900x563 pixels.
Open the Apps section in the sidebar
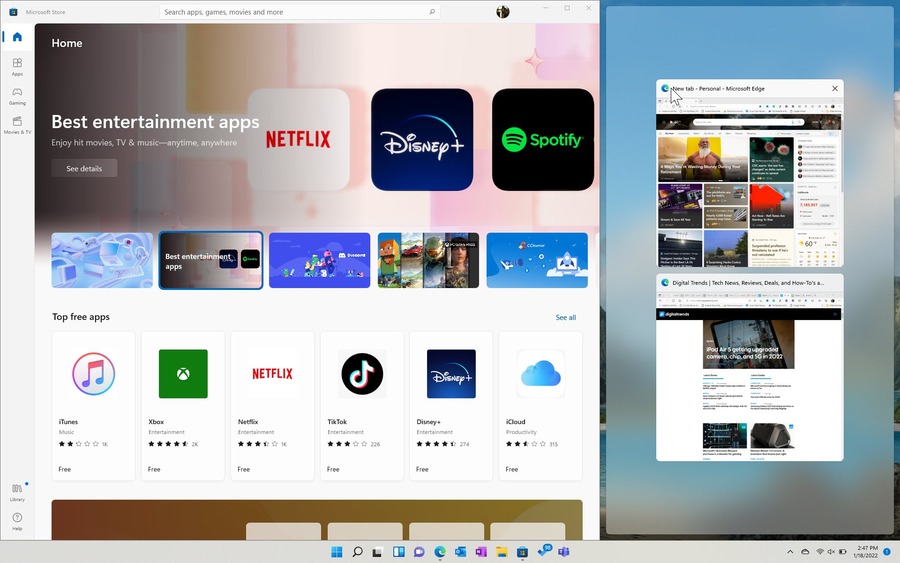click(17, 66)
